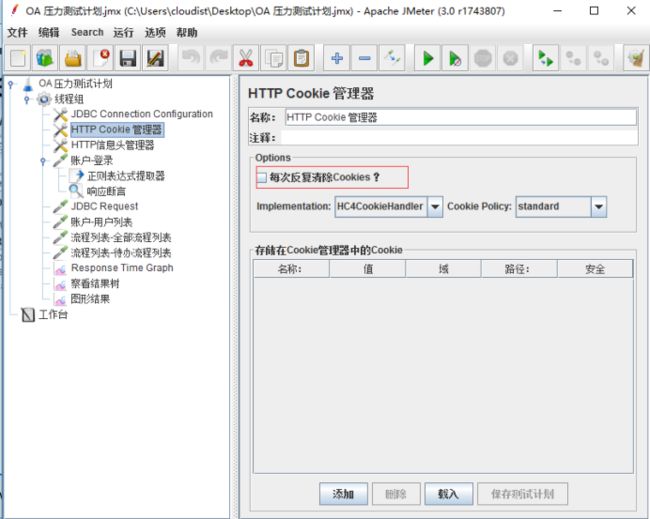Select 流程列表-全部流程列表 tree item

point(121,238)
